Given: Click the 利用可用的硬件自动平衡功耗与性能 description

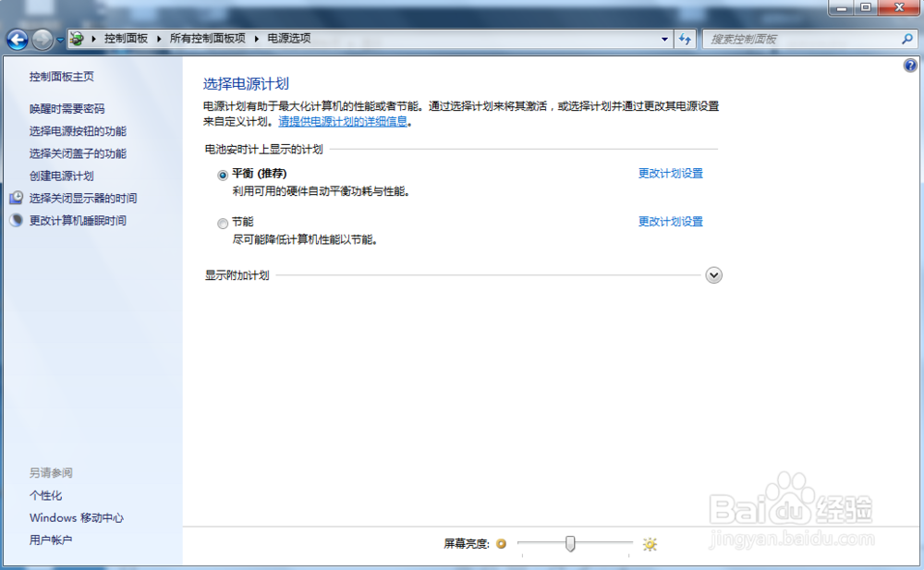Looking at the screenshot, I should point(322,191).
